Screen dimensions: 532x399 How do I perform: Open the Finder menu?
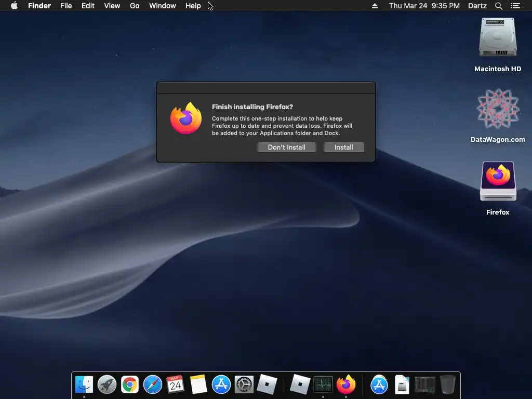pyautogui.click(x=39, y=6)
